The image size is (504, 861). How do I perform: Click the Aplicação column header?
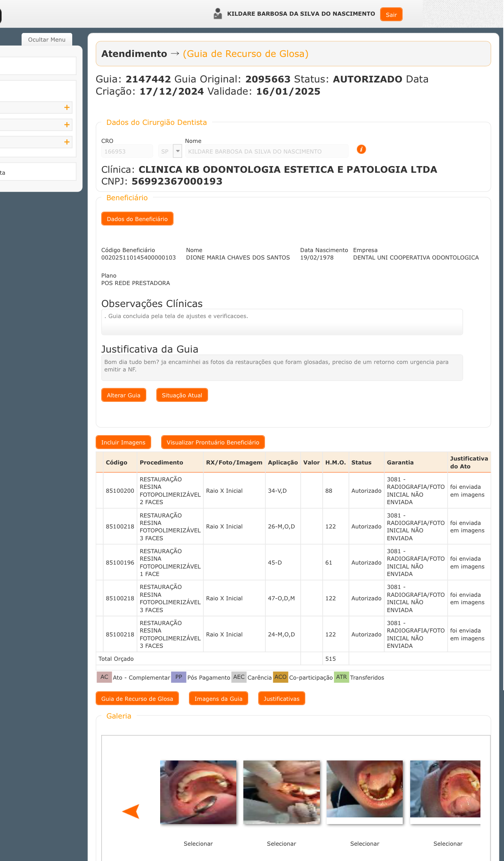click(283, 462)
